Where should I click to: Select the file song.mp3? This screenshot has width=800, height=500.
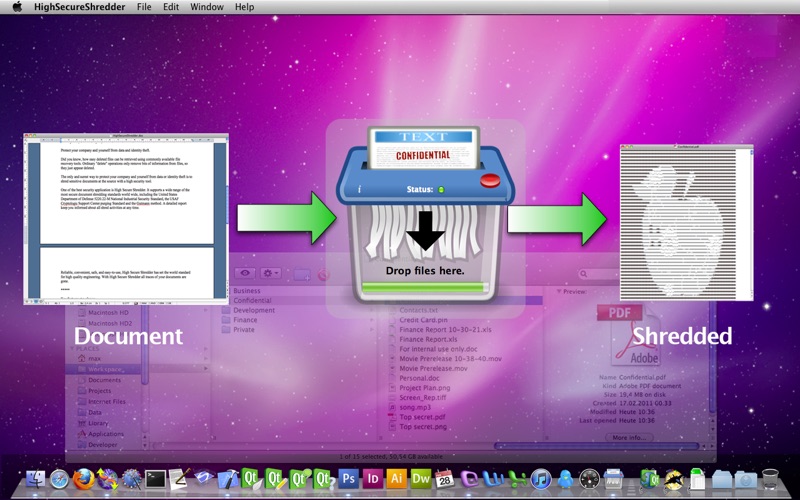point(415,407)
